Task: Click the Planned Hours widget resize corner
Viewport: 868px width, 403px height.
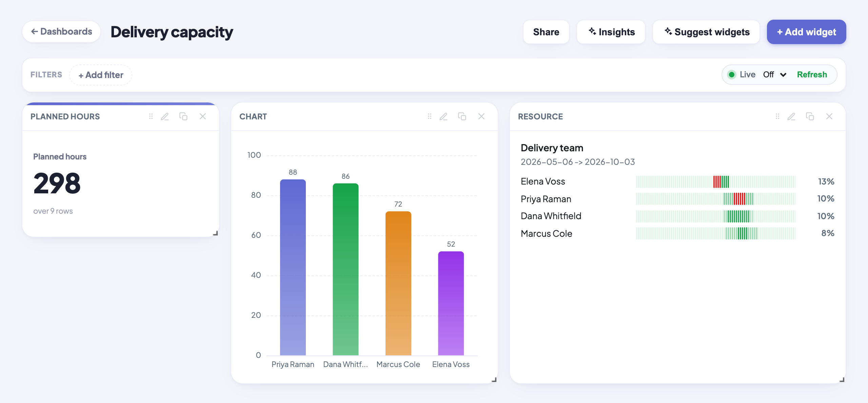Action: point(215,233)
